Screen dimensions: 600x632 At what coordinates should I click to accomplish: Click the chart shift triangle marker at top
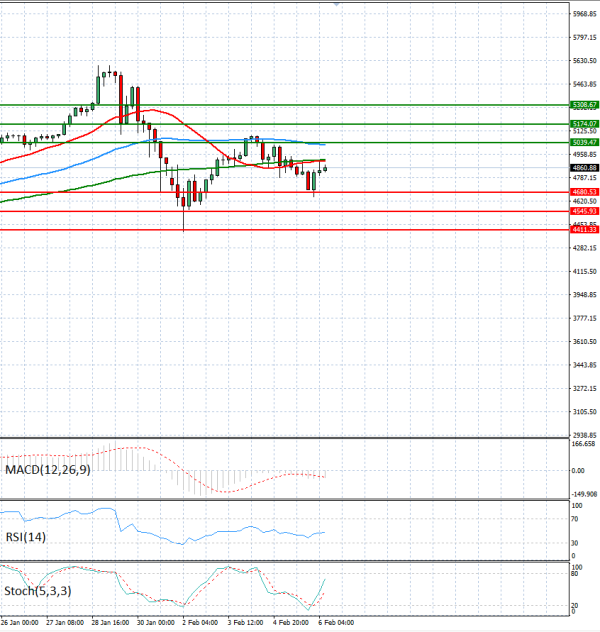pos(336,5)
